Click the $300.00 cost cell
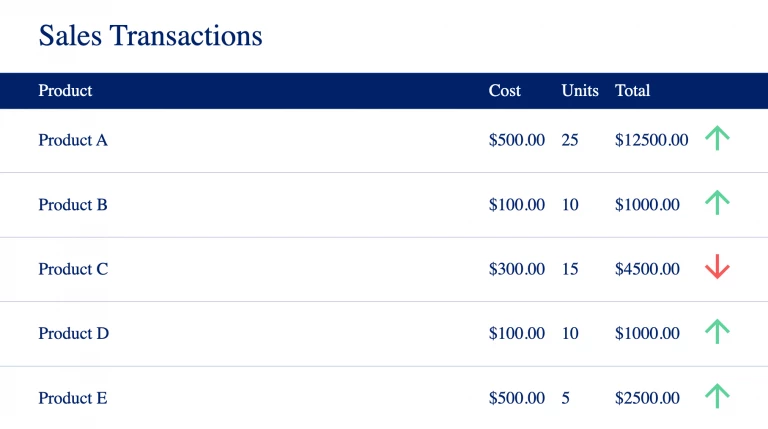768x429 pixels. 517,269
